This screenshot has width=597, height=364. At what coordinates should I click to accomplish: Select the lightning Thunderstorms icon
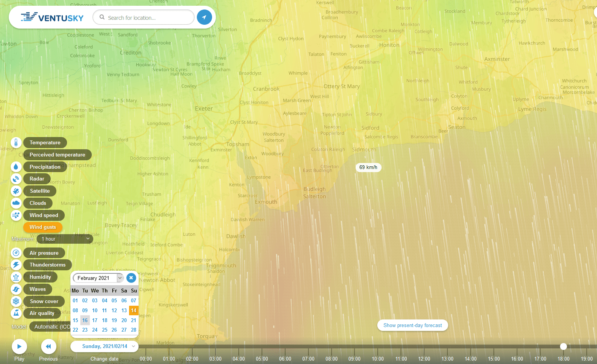click(16, 265)
